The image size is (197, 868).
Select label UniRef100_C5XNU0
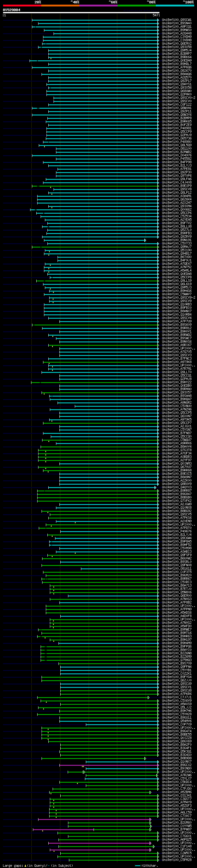pos(176,406)
